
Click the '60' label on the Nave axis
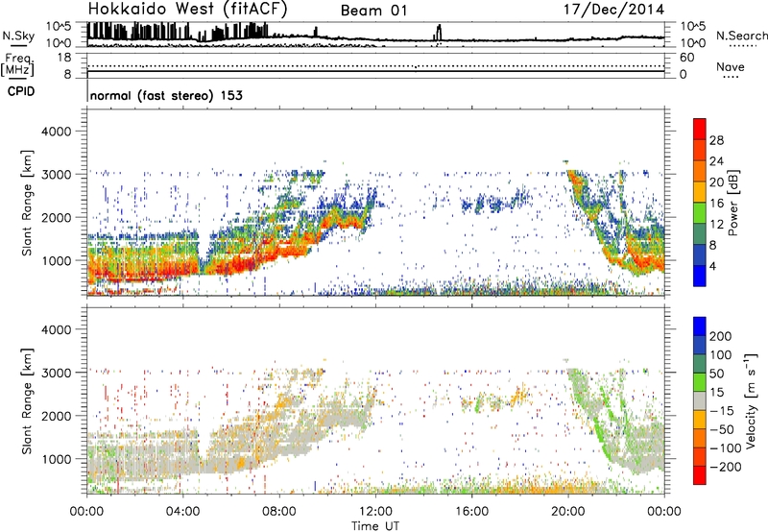686,58
